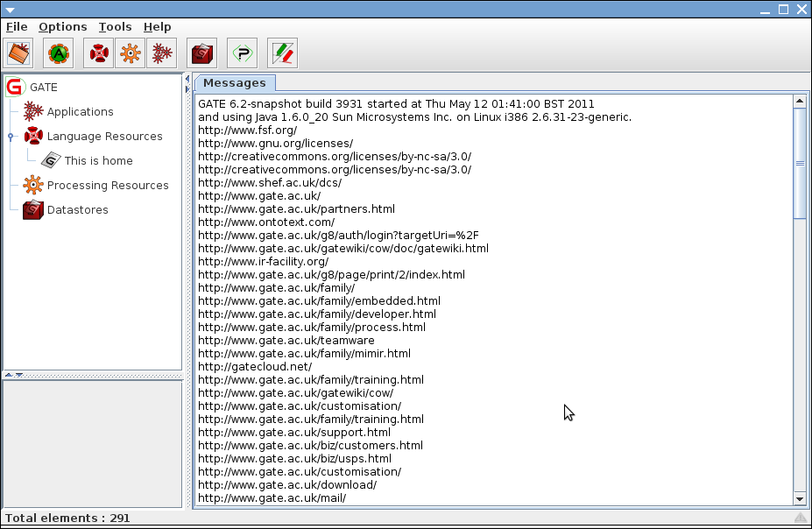Click the http://www.ontotext.com/ line
The width and height of the screenshot is (812, 529).
[x=266, y=222]
